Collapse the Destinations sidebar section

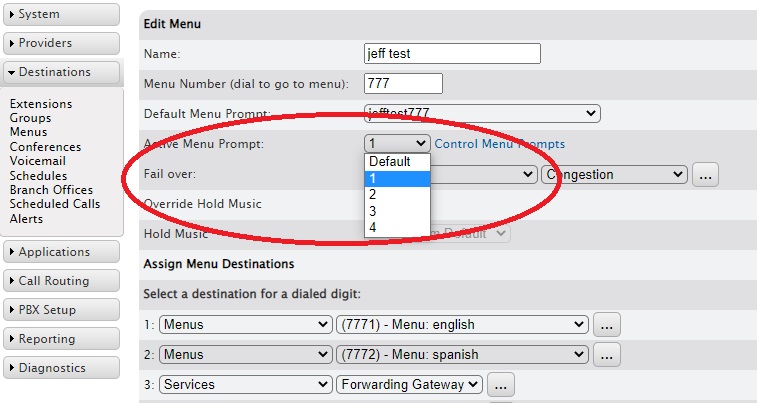(x=61, y=72)
